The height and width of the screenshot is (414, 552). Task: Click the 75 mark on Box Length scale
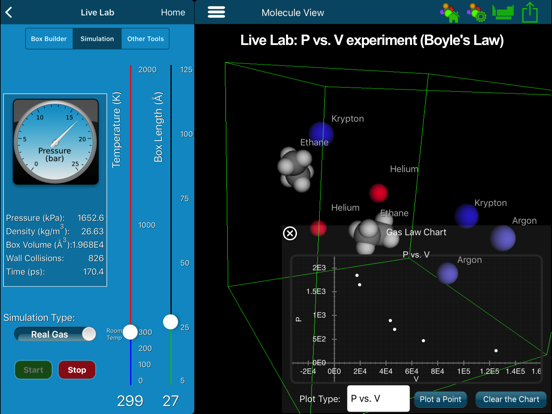pos(184,199)
